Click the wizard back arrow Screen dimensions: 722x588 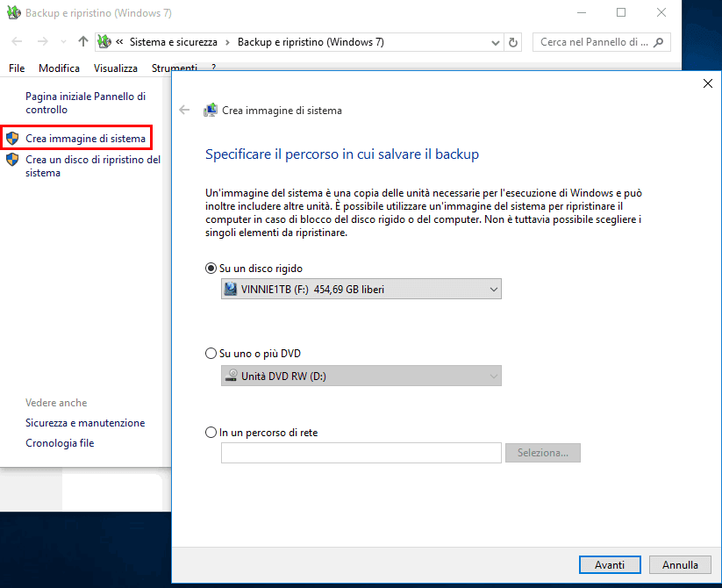184,110
